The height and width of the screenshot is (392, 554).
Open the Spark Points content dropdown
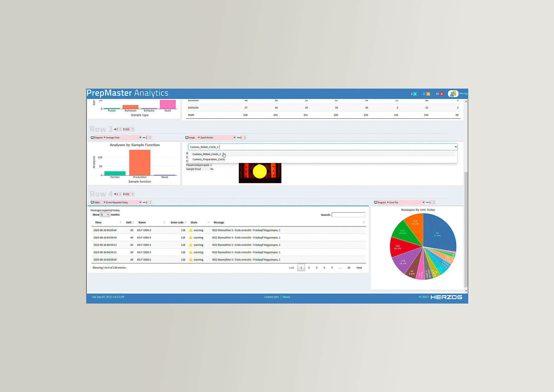coord(218,138)
